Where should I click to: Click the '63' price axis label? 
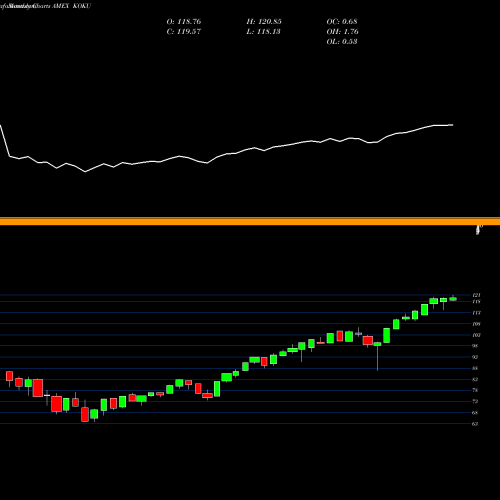coord(475,424)
